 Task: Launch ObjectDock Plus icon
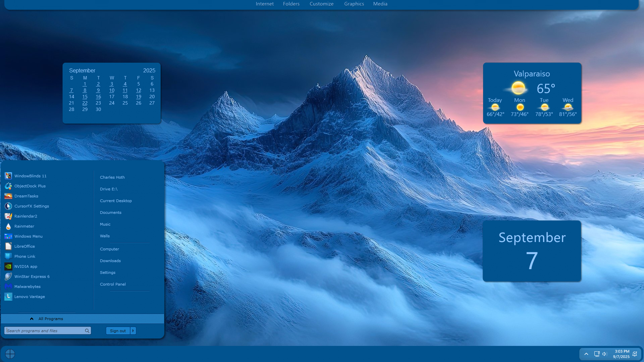[8, 186]
